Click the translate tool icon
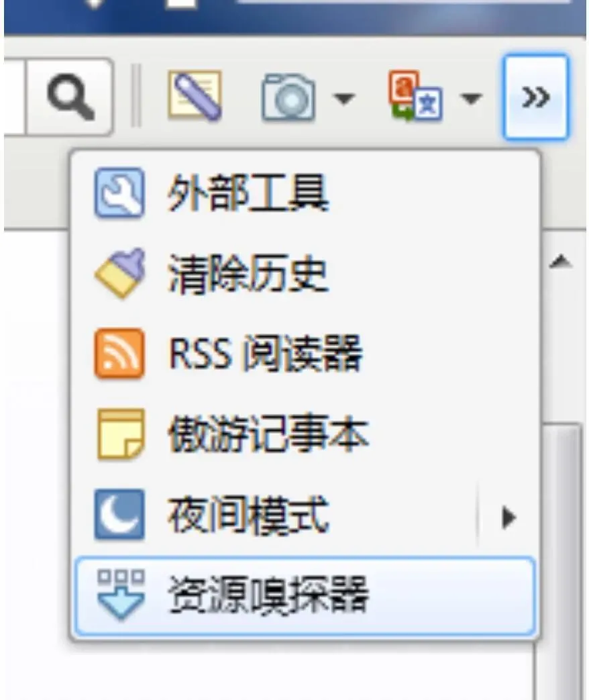The image size is (589, 700). pyautogui.click(x=415, y=95)
